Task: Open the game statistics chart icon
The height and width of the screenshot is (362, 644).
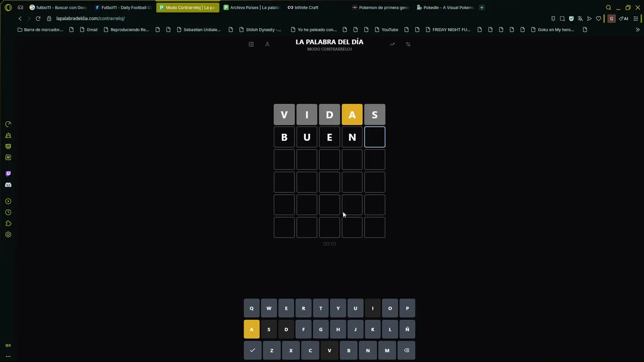Action: [392, 44]
